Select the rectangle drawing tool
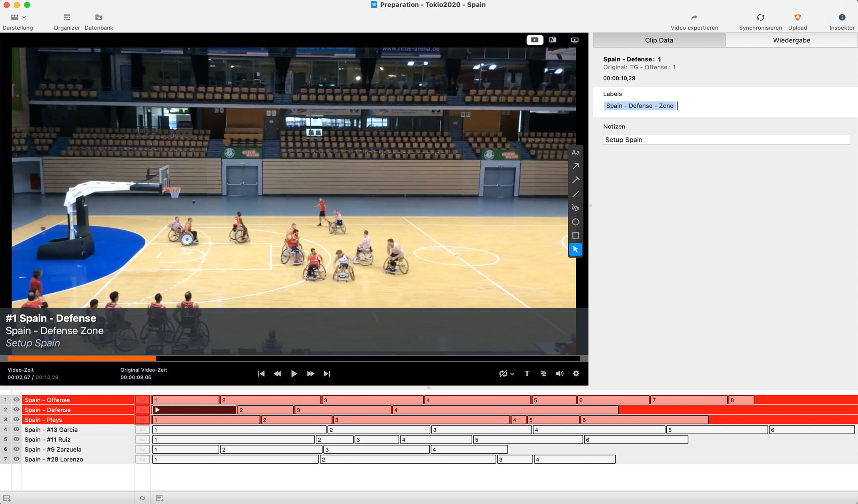The width and height of the screenshot is (858, 504). (575, 236)
